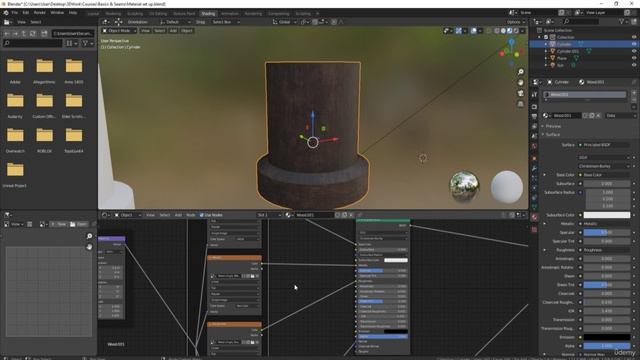Add a material slot with plus button
This screenshot has width=640, height=360.
pyautogui.click(x=634, y=93)
